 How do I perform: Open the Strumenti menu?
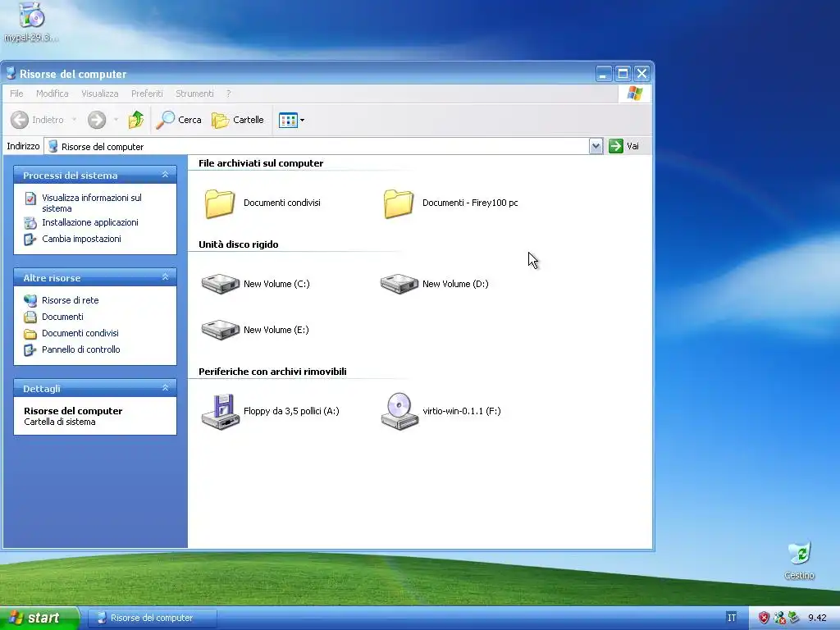pos(194,94)
